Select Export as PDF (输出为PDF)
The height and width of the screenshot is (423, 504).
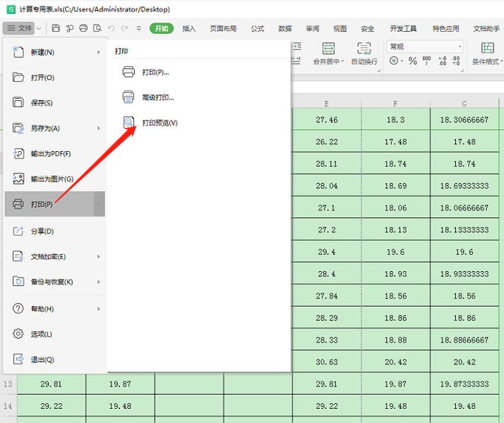click(x=50, y=154)
